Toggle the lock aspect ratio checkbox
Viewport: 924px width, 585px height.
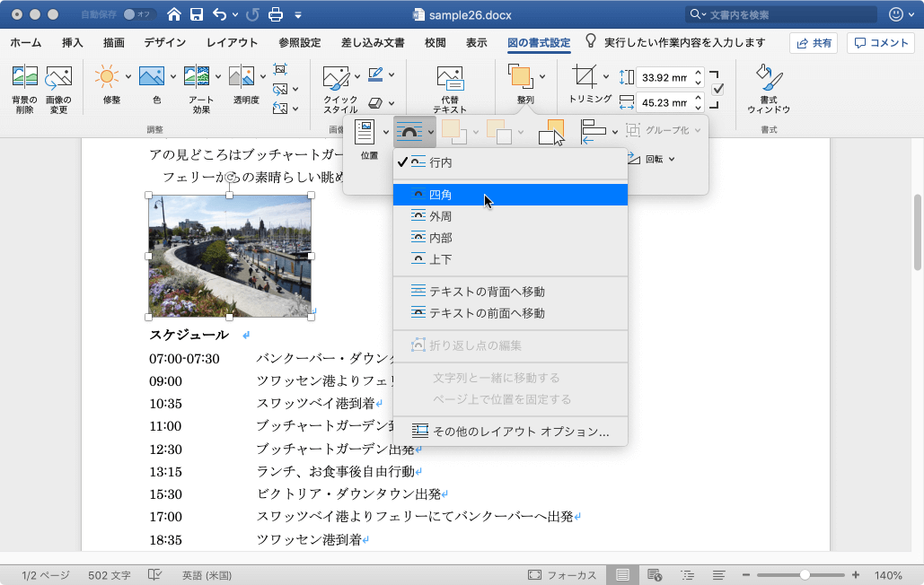[x=717, y=89]
